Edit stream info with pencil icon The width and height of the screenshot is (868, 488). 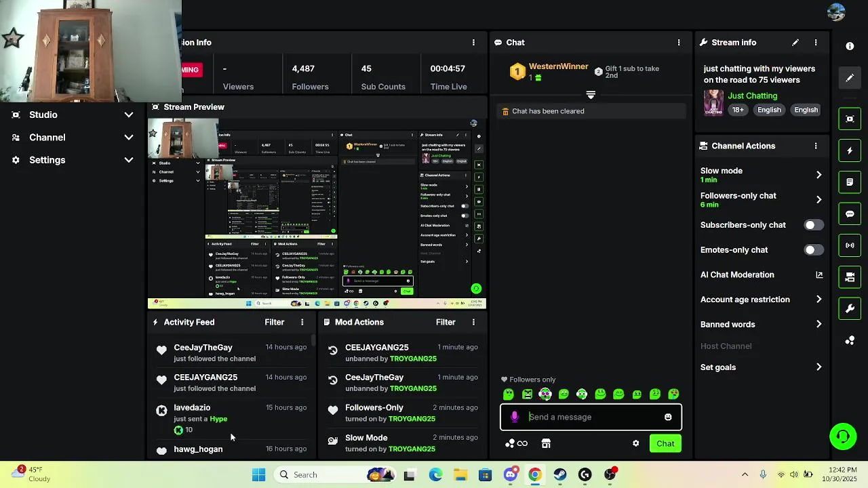coord(795,42)
